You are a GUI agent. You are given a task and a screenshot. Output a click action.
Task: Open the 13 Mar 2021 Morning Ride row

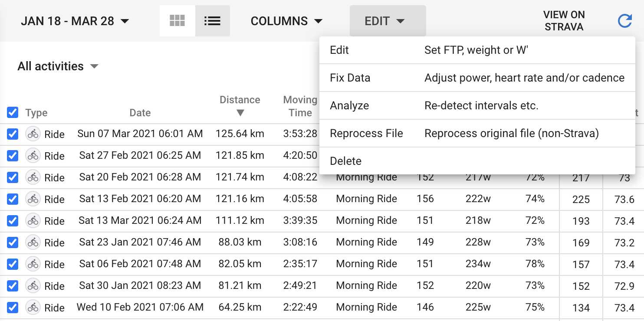[366, 221]
